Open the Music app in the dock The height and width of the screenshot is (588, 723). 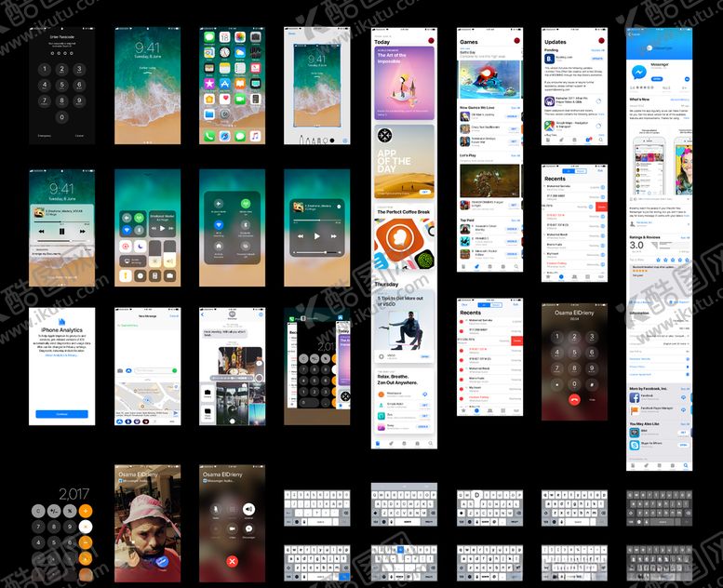tap(255, 136)
